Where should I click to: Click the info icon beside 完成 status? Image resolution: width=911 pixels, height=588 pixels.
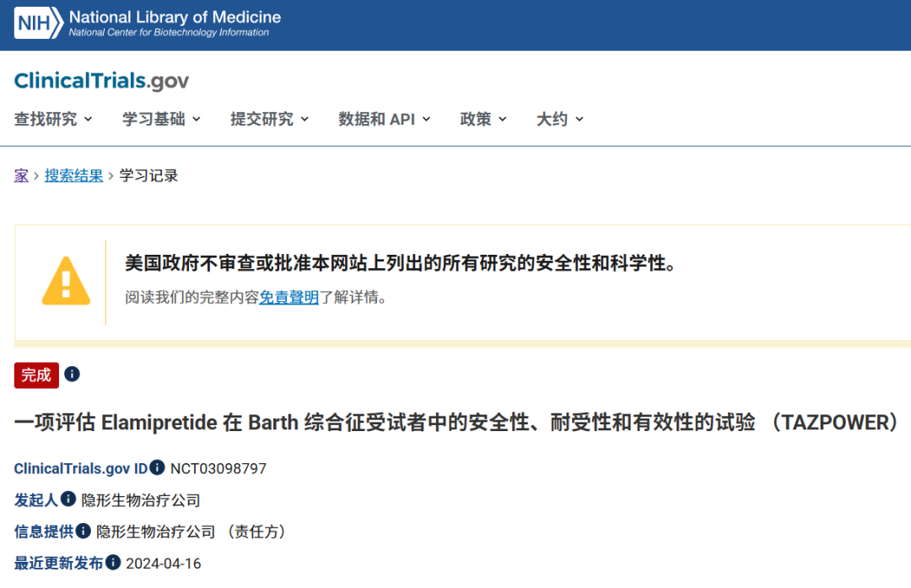(72, 375)
